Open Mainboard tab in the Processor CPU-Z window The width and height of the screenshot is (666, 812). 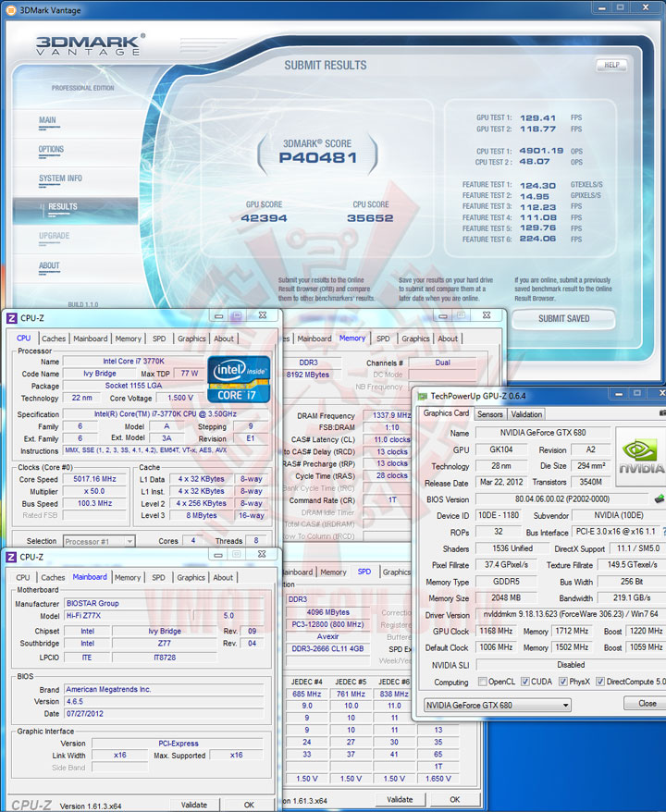coord(90,338)
